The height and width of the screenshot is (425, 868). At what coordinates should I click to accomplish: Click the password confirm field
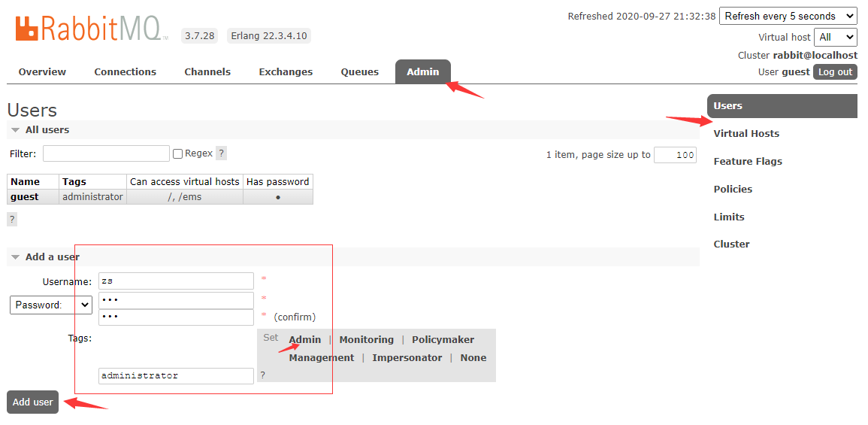pos(176,317)
